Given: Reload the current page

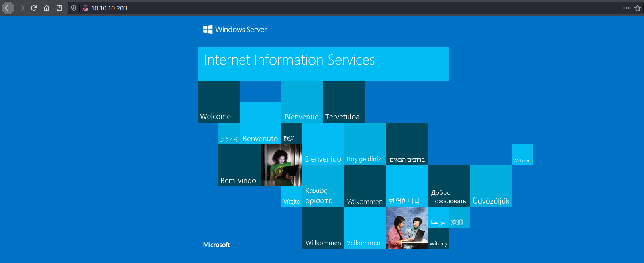Looking at the screenshot, I should 34,8.
